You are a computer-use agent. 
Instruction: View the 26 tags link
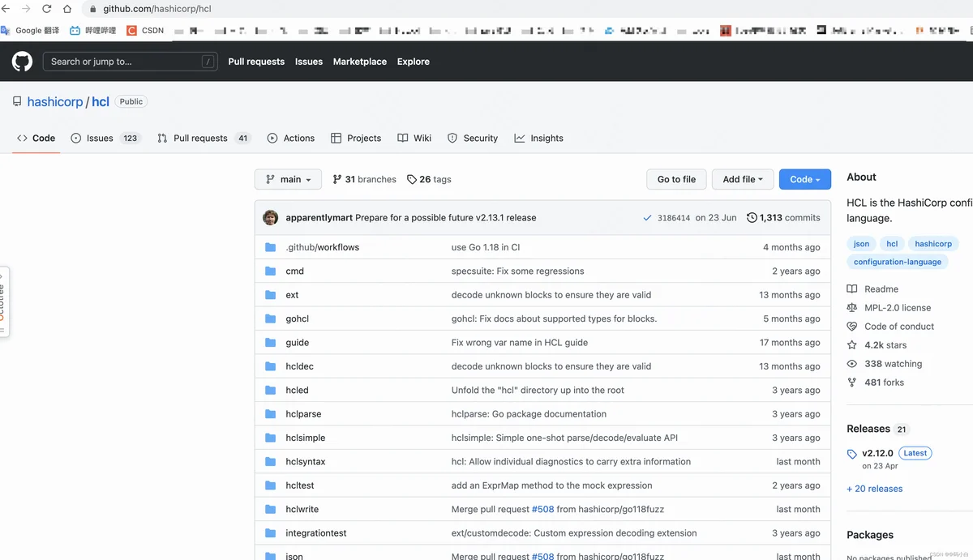tap(429, 179)
